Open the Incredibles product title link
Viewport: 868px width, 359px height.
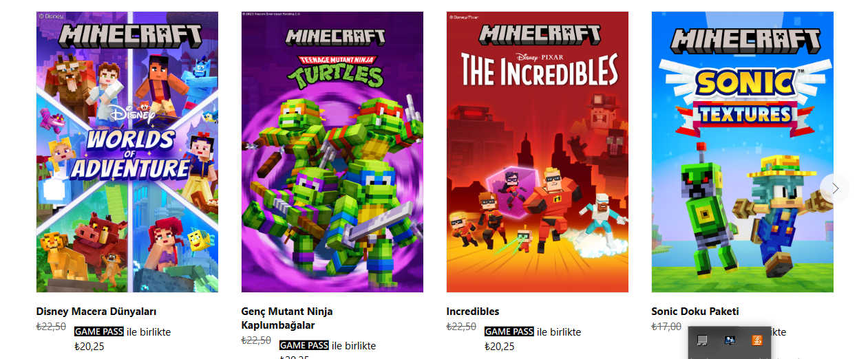pyautogui.click(x=473, y=312)
